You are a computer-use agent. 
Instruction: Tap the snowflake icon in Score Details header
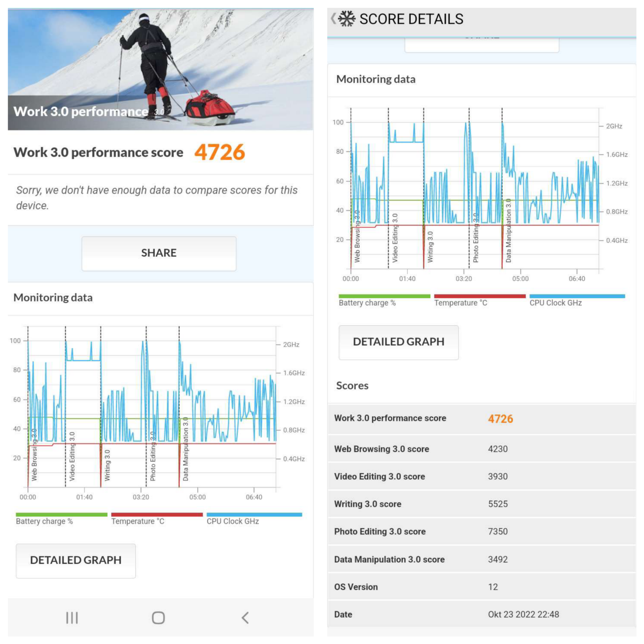[347, 19]
